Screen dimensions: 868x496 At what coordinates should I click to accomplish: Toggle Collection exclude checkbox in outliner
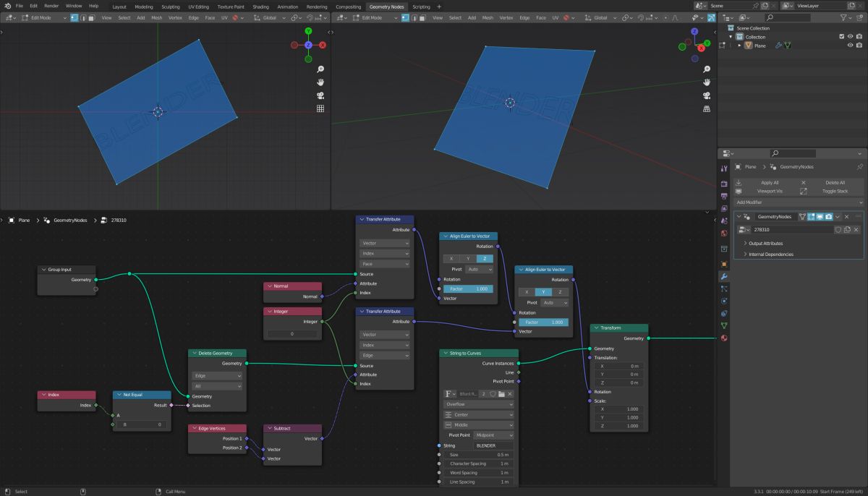pyautogui.click(x=841, y=37)
